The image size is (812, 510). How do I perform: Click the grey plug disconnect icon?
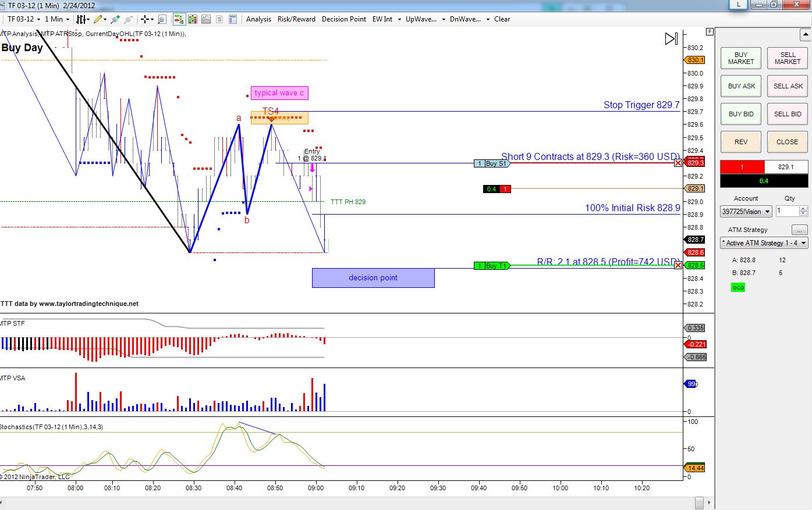click(x=129, y=19)
